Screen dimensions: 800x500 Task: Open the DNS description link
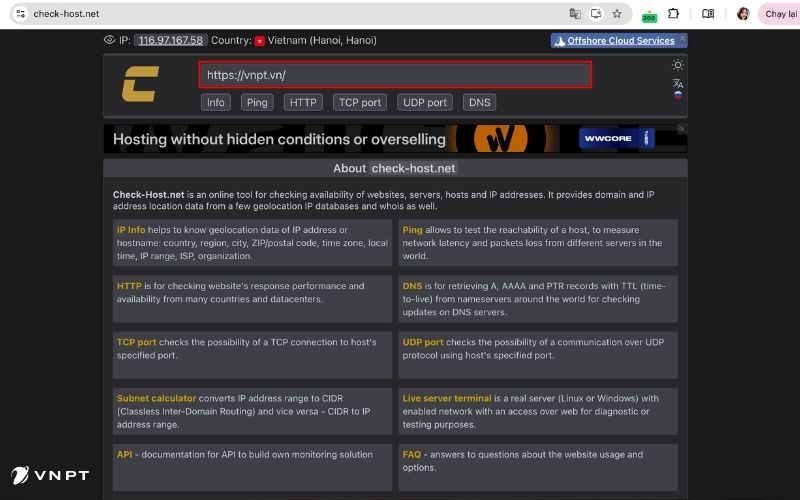(412, 286)
